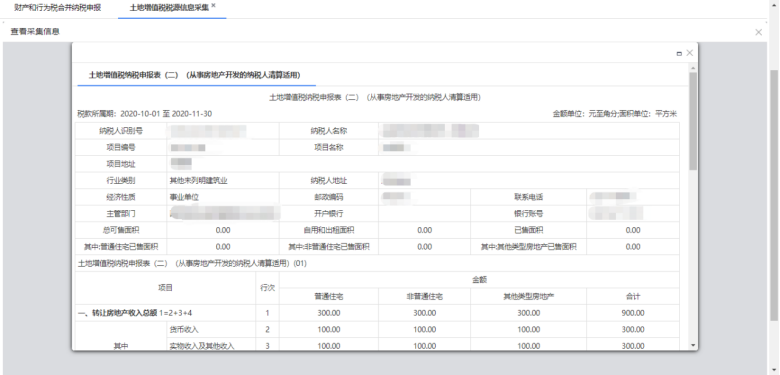Maximize the inner dialog window
The height and width of the screenshot is (375, 780).
pyautogui.click(x=679, y=53)
